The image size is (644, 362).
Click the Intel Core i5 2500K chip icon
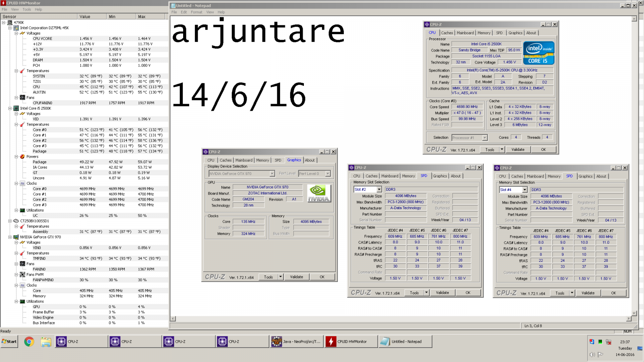tap(17, 108)
